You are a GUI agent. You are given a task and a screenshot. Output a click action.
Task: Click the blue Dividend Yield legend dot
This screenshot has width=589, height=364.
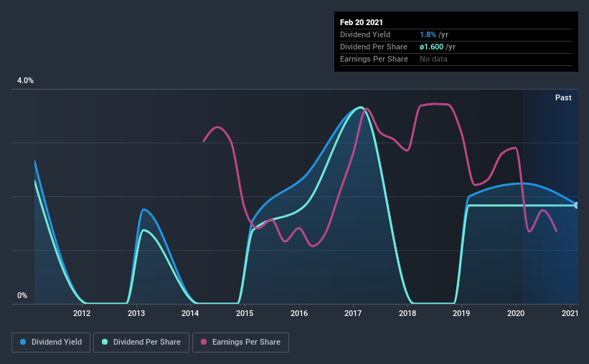[x=23, y=342]
